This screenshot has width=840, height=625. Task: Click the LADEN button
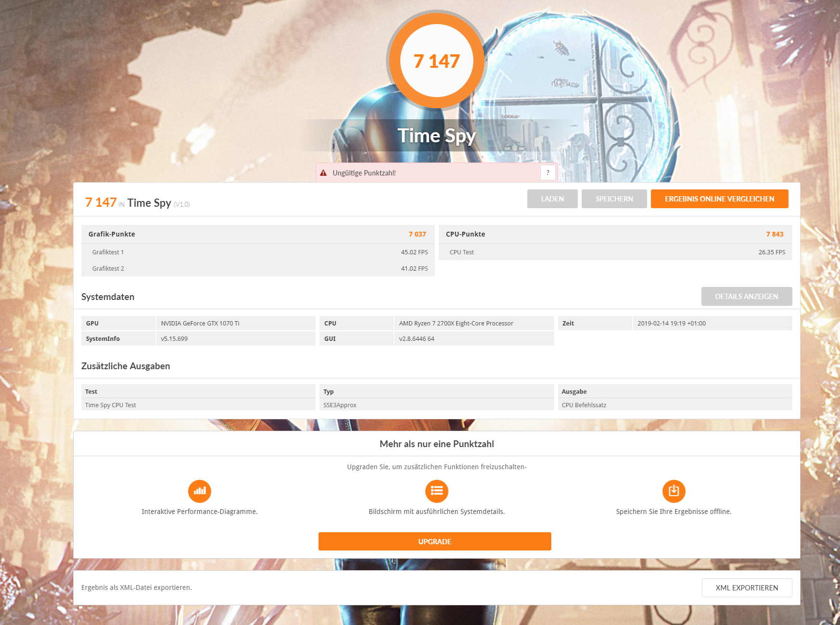552,199
